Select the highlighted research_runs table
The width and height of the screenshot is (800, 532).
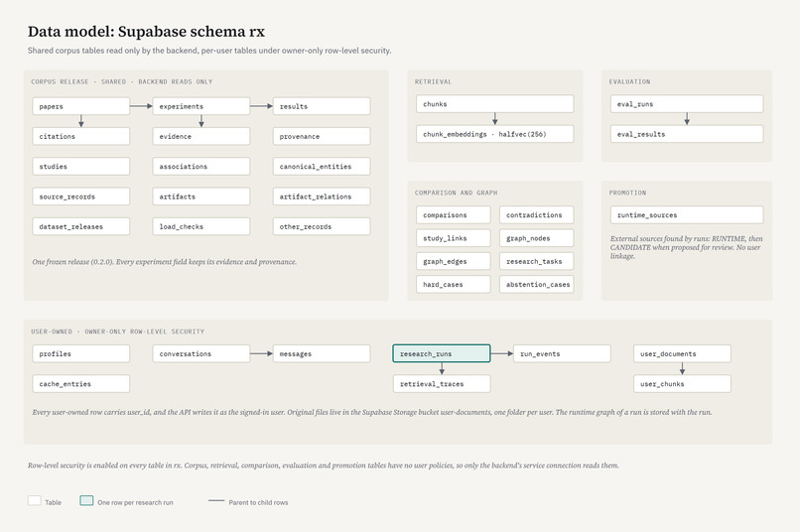pyautogui.click(x=442, y=353)
